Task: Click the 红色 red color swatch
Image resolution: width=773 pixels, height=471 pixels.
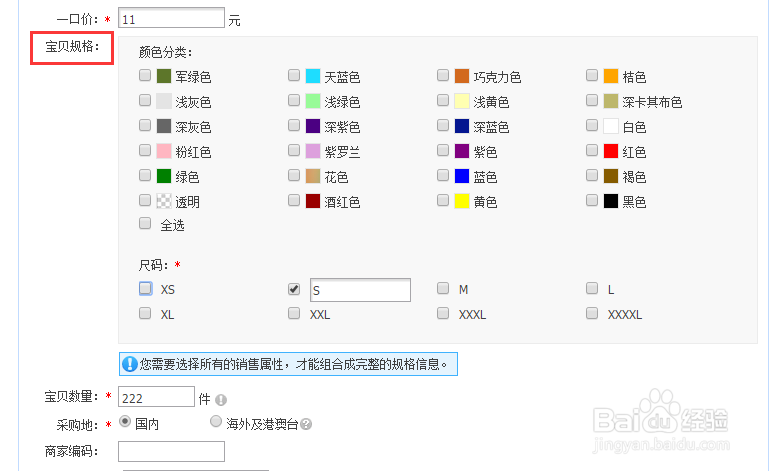Action: click(x=611, y=152)
